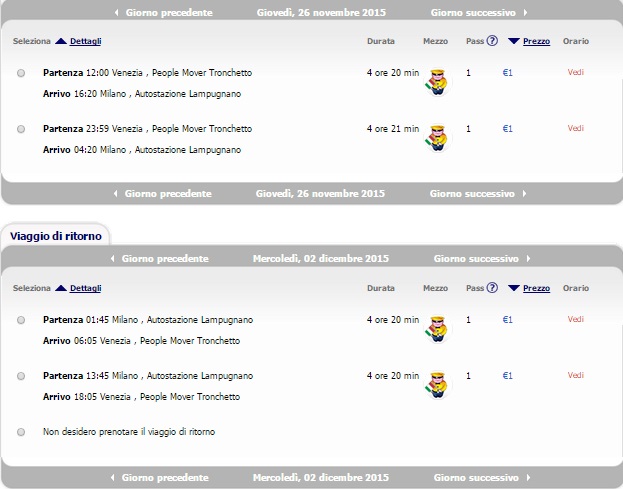Click the mascot icon for the 12:00 Venezia departure
The width and height of the screenshot is (623, 489).
(434, 82)
